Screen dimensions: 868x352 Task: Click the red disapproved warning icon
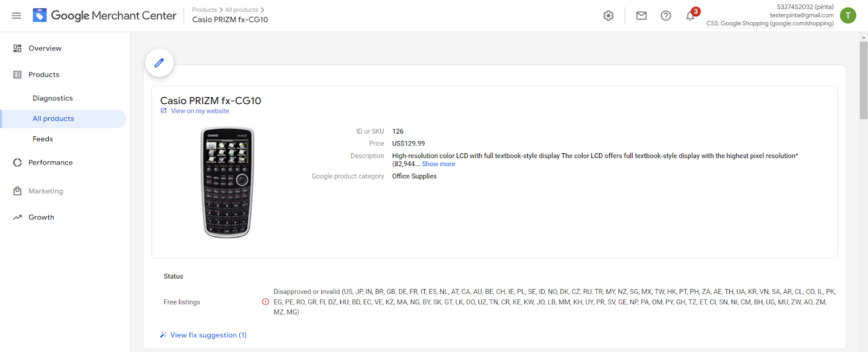tap(266, 302)
